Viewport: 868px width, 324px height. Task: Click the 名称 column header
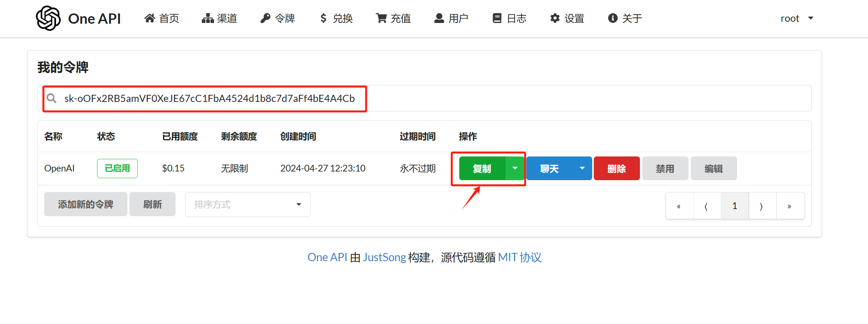coord(53,136)
